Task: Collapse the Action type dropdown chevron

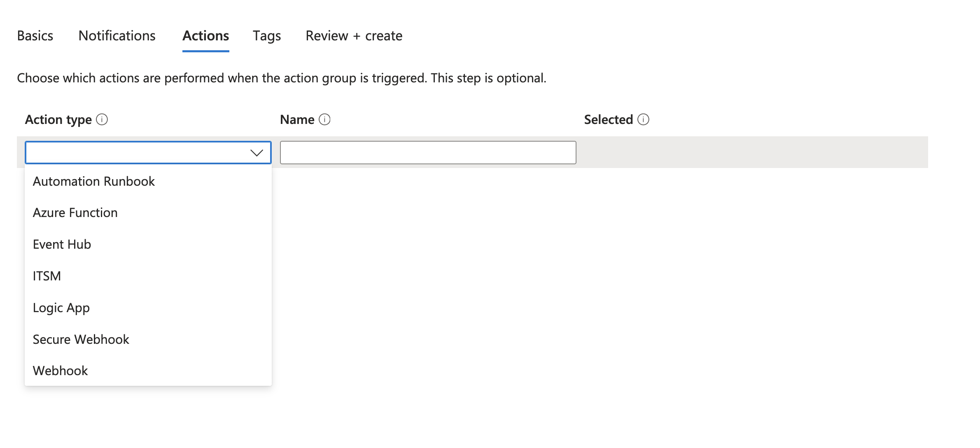Action: (257, 153)
